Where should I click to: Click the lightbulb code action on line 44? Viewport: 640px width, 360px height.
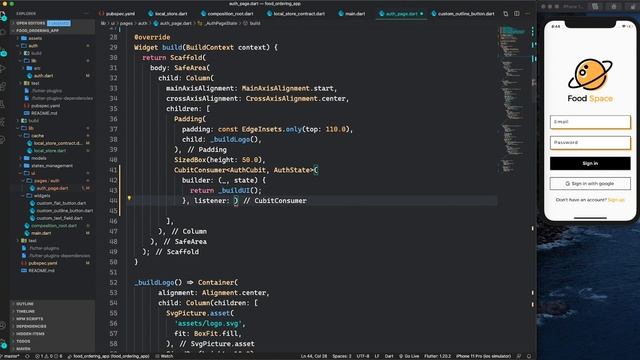(129, 198)
